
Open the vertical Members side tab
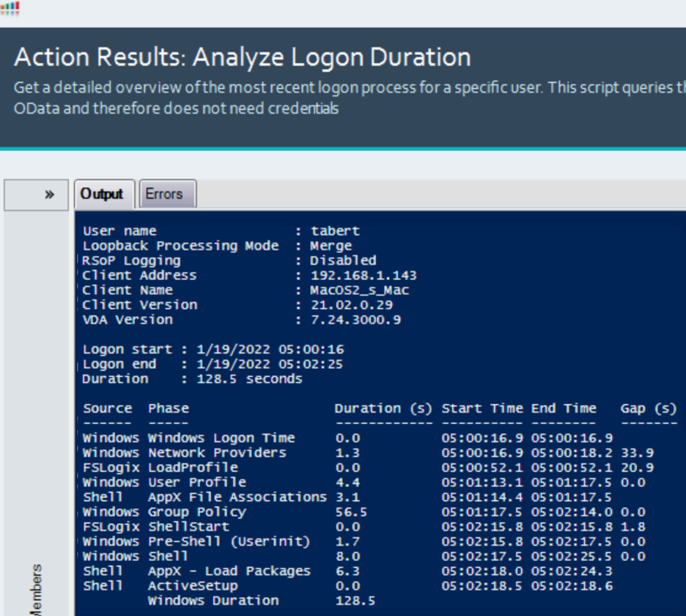tap(37, 590)
